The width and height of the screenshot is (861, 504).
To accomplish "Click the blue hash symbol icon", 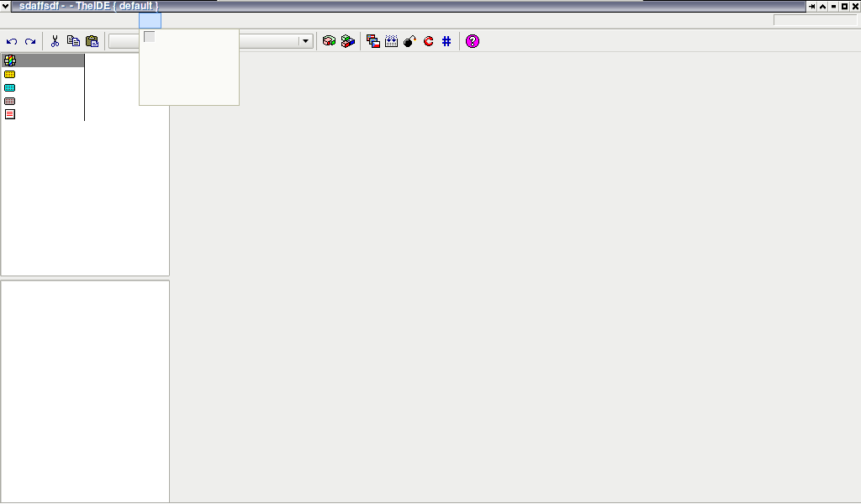I will click(x=446, y=41).
